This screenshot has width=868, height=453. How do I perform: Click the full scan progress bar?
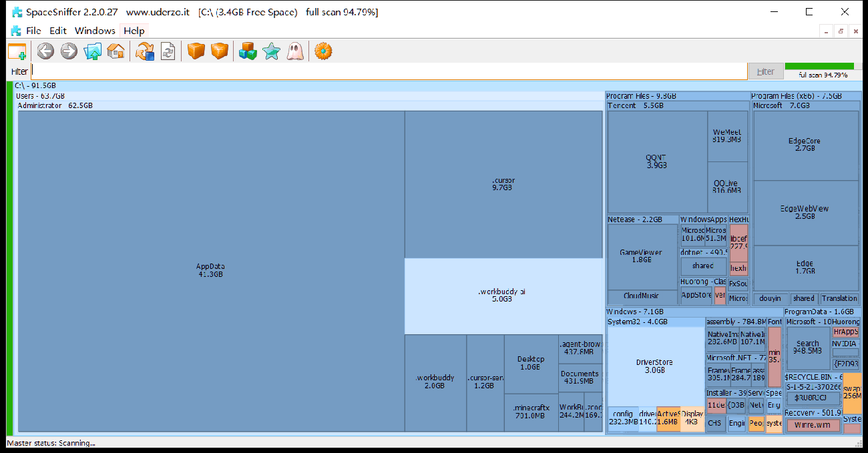point(823,66)
